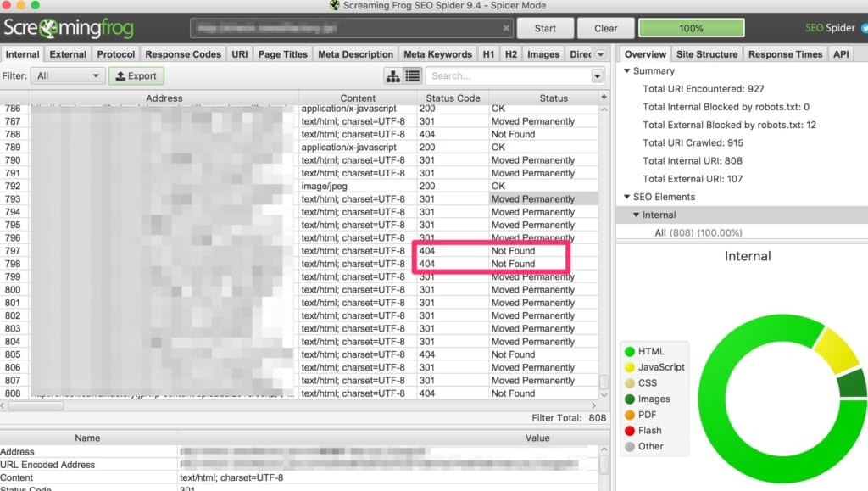
Task: Click the details pane vertical scrollbar
Action: pyautogui.click(x=604, y=463)
